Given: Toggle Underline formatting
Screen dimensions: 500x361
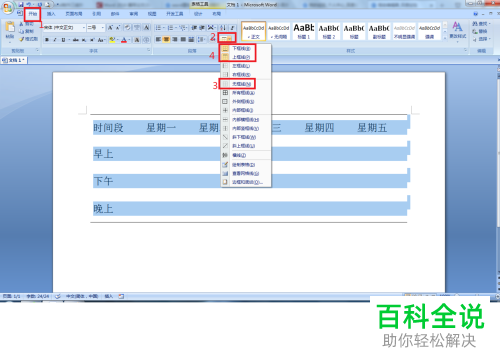Looking at the screenshot, I should (63, 40).
